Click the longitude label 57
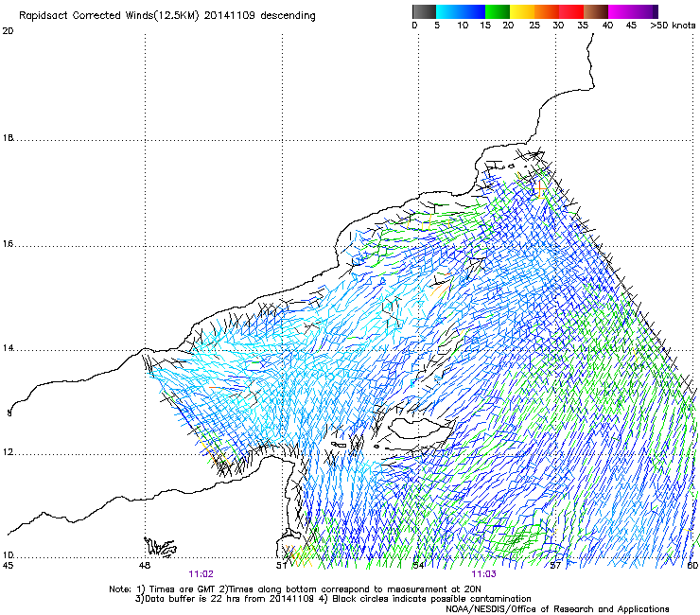This screenshot has height=615, width=700. tap(555, 566)
